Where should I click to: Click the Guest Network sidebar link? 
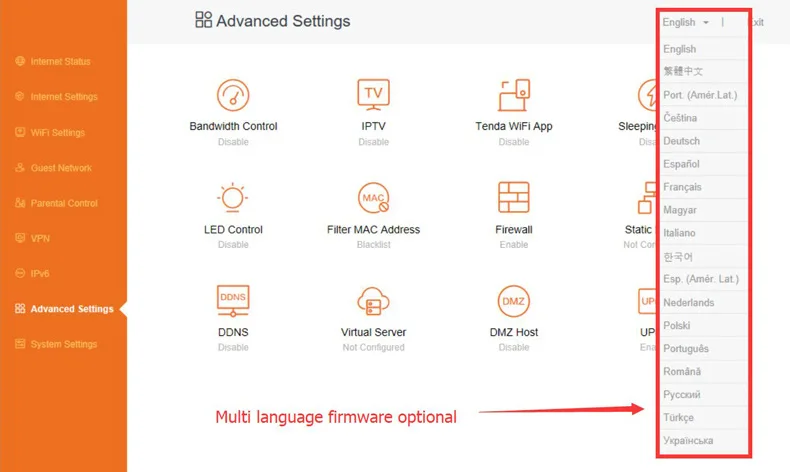tap(61, 168)
